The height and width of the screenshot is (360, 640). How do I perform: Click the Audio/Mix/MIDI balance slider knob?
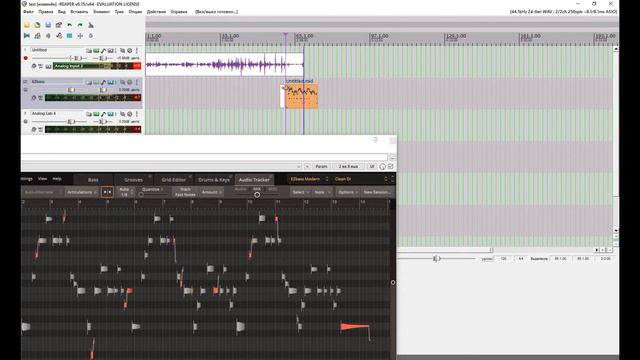257,195
